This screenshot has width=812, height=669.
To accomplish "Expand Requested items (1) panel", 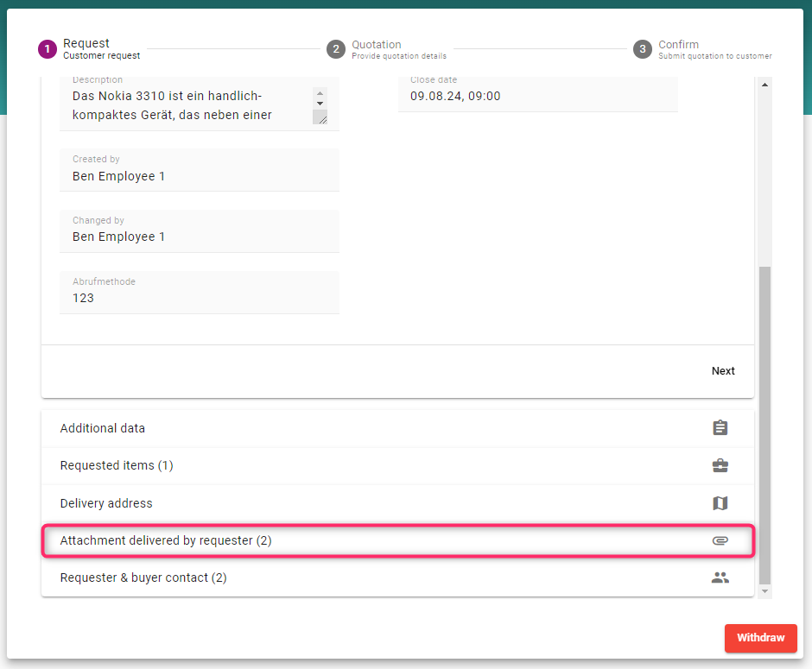I will pyautogui.click(x=117, y=466).
